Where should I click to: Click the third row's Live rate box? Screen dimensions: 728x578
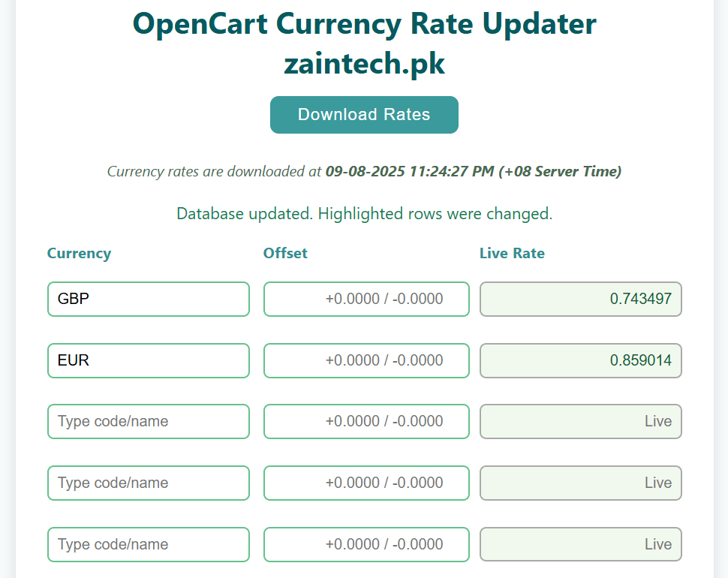580,421
